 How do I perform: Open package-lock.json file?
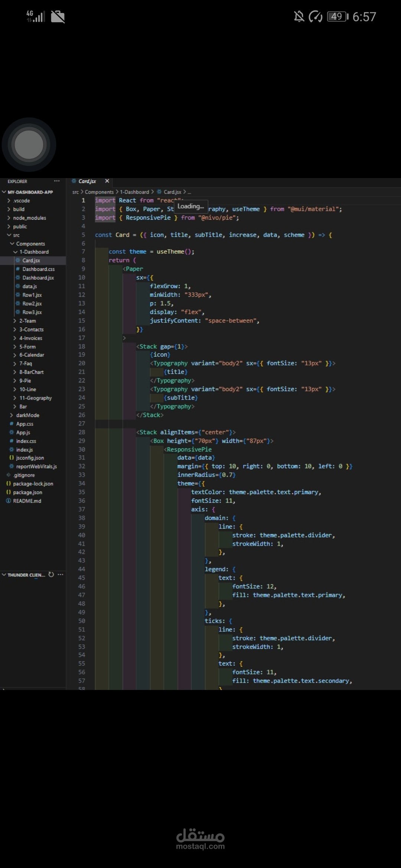[x=33, y=484]
